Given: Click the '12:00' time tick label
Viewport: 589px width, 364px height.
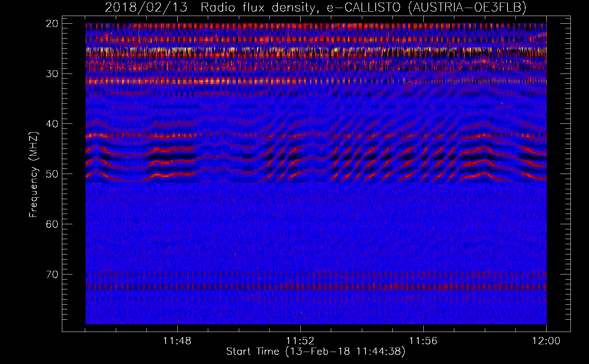Looking at the screenshot, I should (x=546, y=341).
